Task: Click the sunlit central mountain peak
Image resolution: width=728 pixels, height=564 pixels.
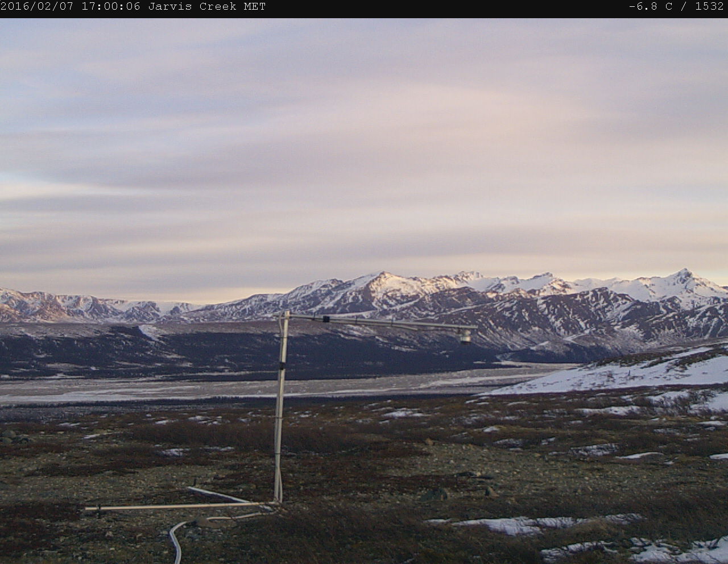Action: [381, 277]
